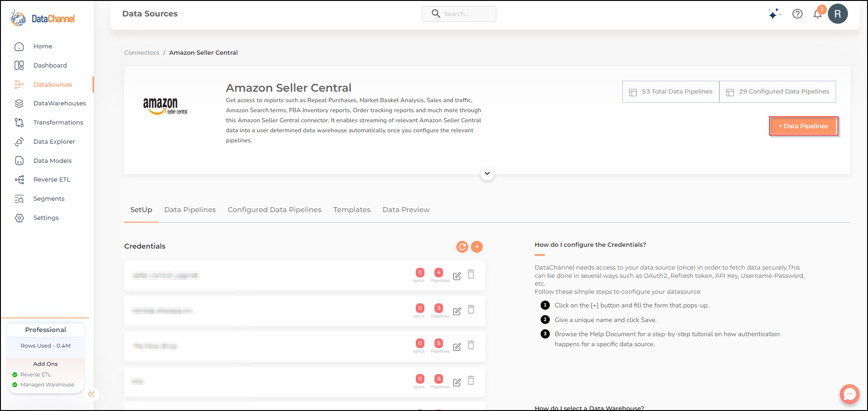Delete the credential with 5 pipelines
868x411 pixels.
(x=471, y=345)
